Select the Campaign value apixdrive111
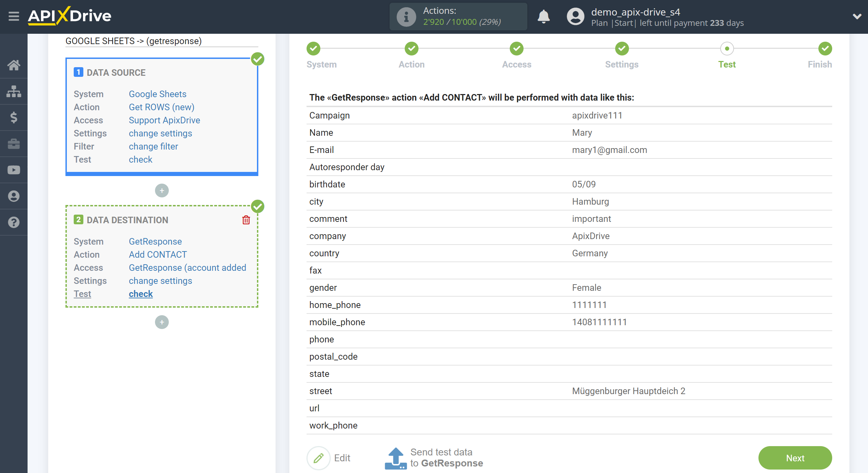This screenshot has width=868, height=473. 597,115
